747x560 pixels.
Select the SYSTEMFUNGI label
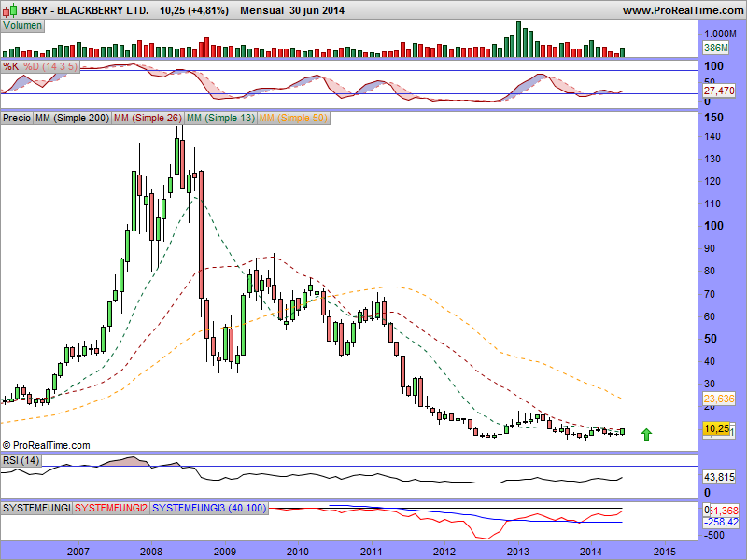pos(36,508)
